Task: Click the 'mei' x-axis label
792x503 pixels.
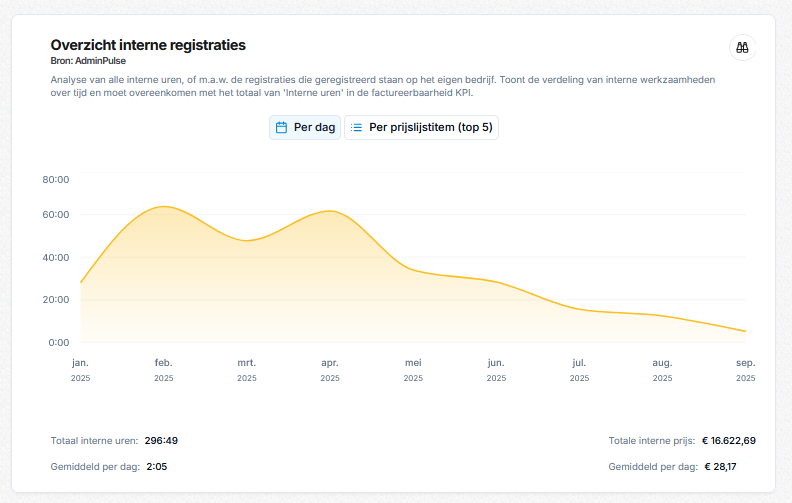Action: coord(413,363)
